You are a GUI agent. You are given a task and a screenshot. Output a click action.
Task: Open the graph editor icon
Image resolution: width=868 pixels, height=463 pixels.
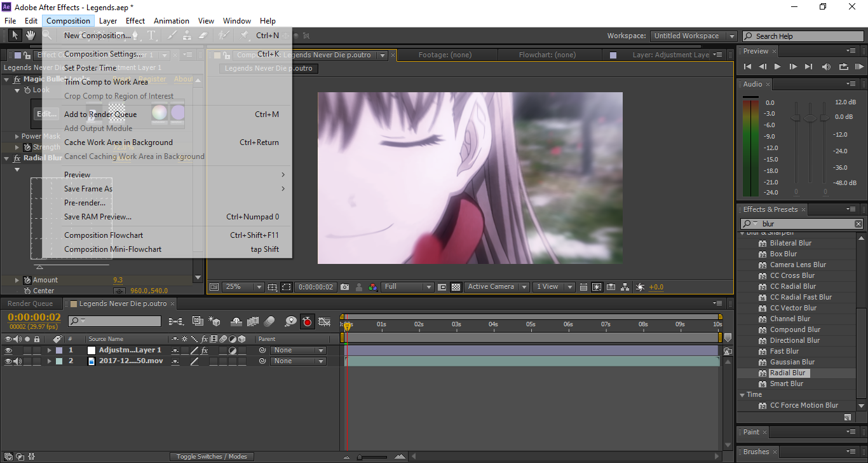(x=325, y=322)
